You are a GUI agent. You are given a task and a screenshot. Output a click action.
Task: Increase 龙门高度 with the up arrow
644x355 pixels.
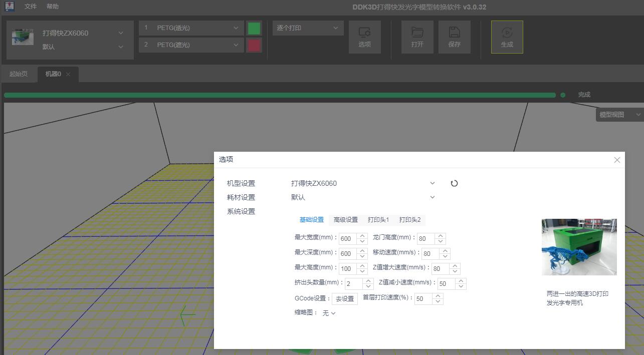pos(441,236)
